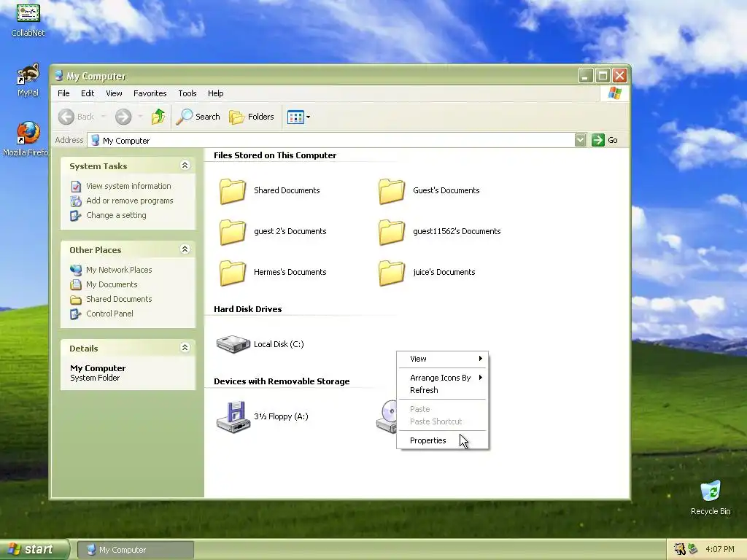The image size is (747, 560).
Task: Open the MyPal desktop shortcut
Action: pos(28,80)
